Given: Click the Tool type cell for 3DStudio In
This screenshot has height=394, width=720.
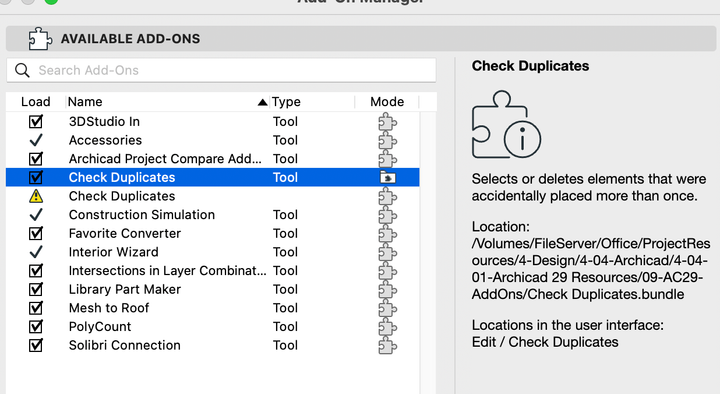Looking at the screenshot, I should pyautogui.click(x=285, y=122).
